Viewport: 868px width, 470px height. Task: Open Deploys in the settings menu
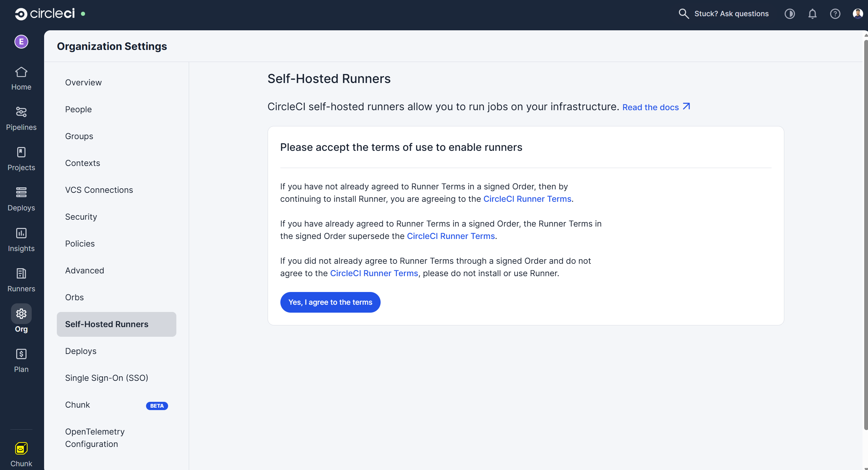click(x=116, y=351)
